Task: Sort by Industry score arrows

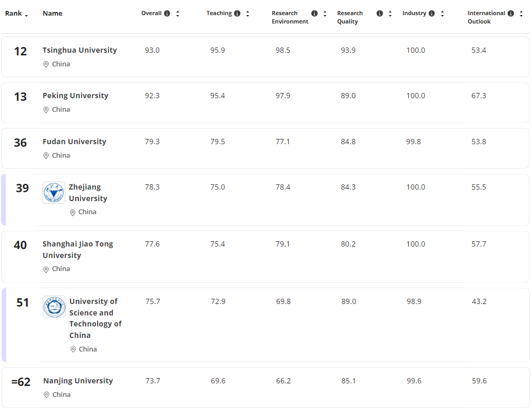Action: (442, 14)
